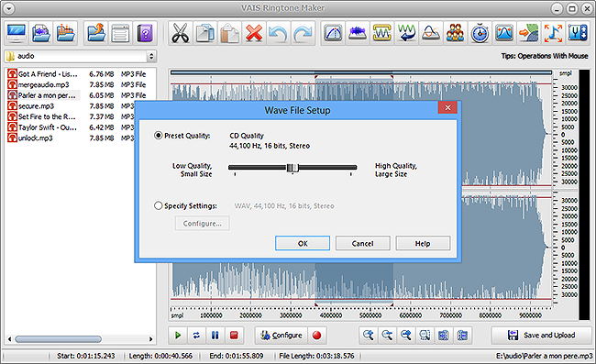The height and width of the screenshot is (364, 596).
Task: Click OK in Wave File Setup
Action: [303, 243]
